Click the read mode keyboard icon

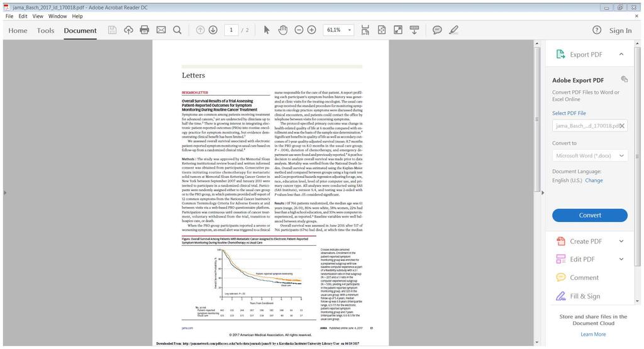tap(414, 30)
